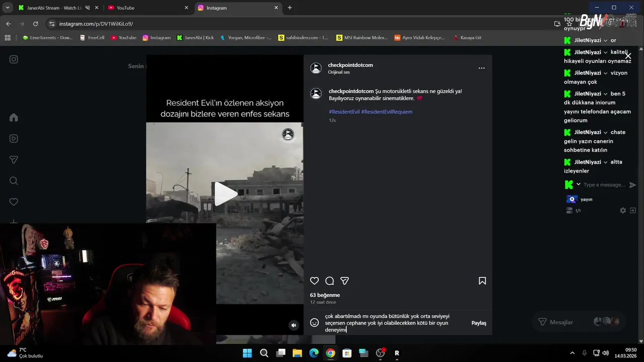Image resolution: width=644 pixels, height=362 pixels.
Task: Open sahibinden.com bookmark
Action: [303, 38]
